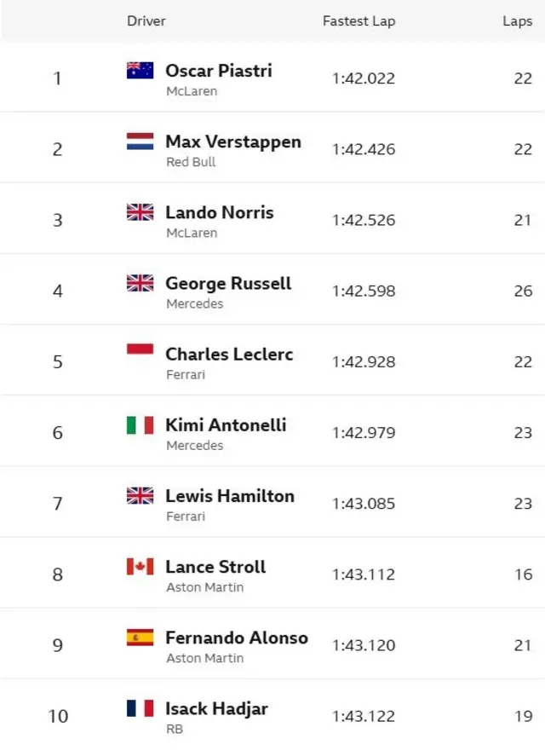The width and height of the screenshot is (545, 756).
Task: Click the French flag next to Isack Hadjar
Action: 140,708
